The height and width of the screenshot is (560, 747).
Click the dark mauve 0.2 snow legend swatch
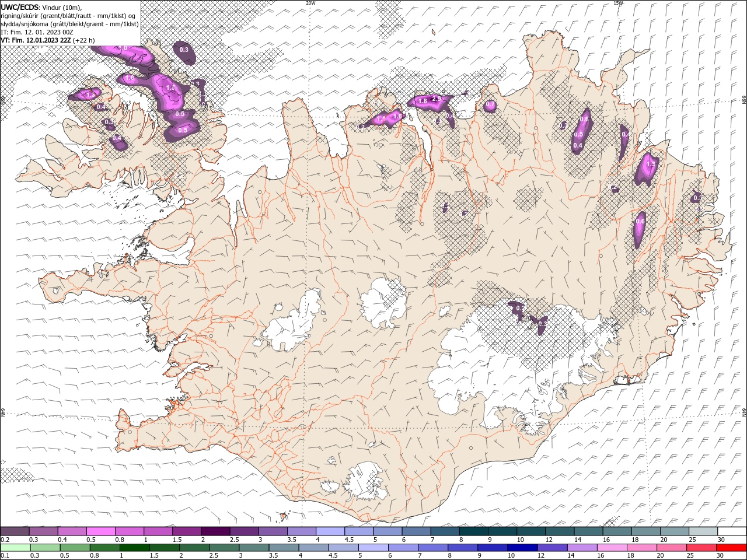click(x=15, y=531)
